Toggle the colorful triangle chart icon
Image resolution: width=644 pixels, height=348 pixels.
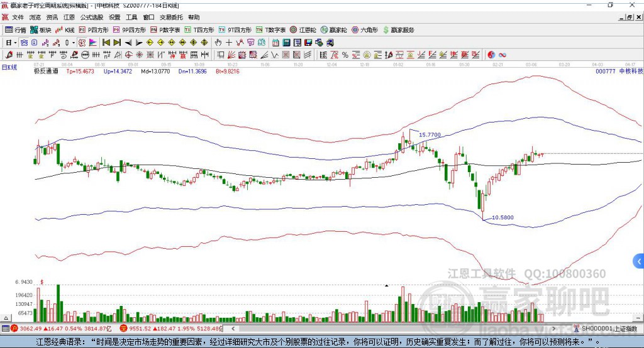[93, 43]
